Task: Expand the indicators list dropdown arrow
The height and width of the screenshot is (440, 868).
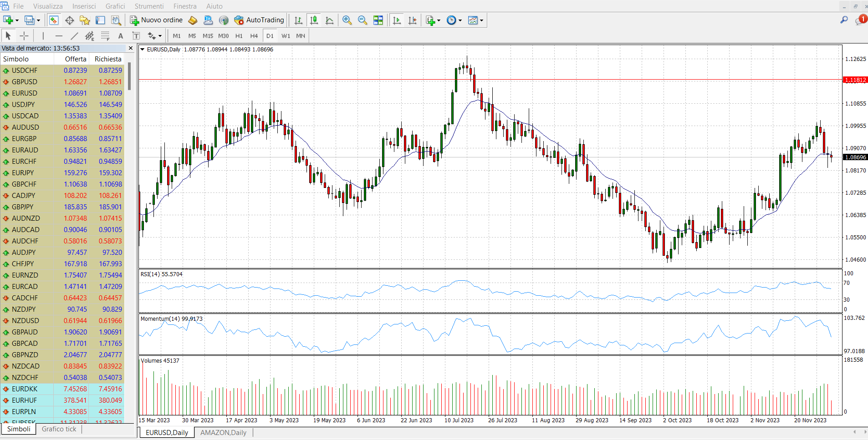Action: click(439, 20)
